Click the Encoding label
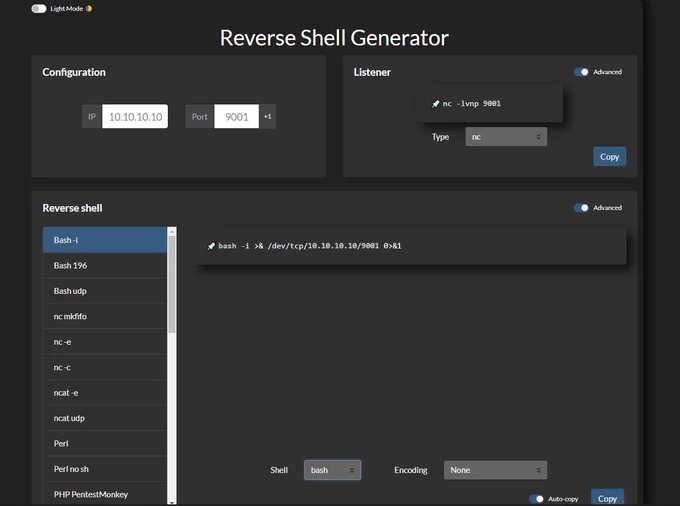This screenshot has width=680, height=506. pyautogui.click(x=411, y=470)
